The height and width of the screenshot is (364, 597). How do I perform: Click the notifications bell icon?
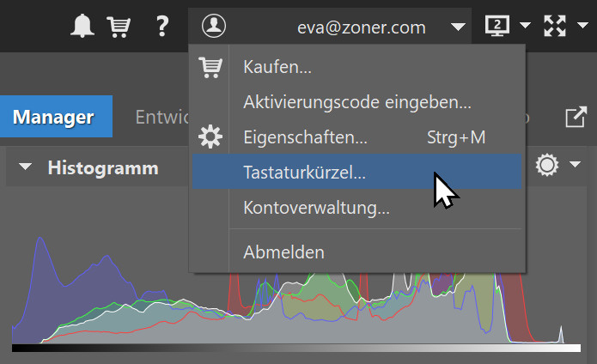tap(82, 27)
